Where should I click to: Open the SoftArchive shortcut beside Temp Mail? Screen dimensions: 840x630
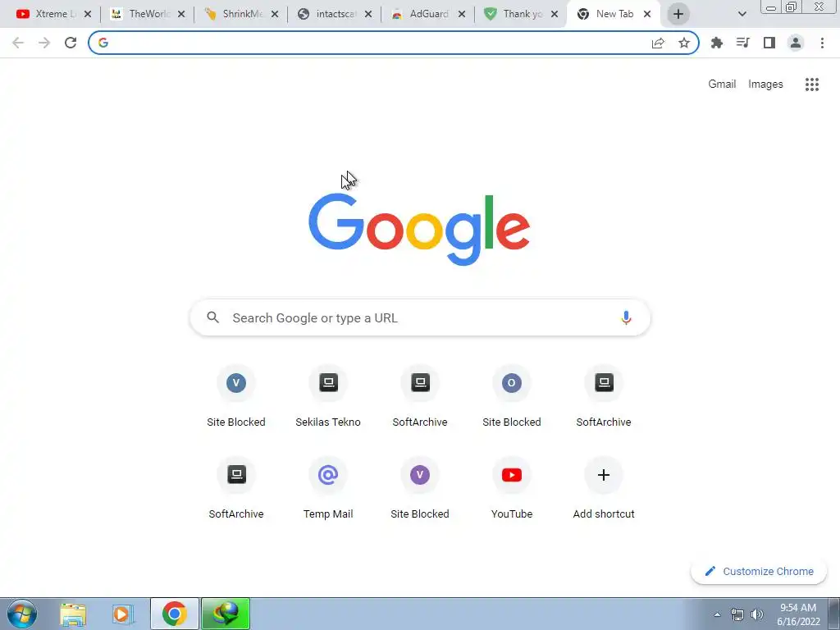click(236, 489)
